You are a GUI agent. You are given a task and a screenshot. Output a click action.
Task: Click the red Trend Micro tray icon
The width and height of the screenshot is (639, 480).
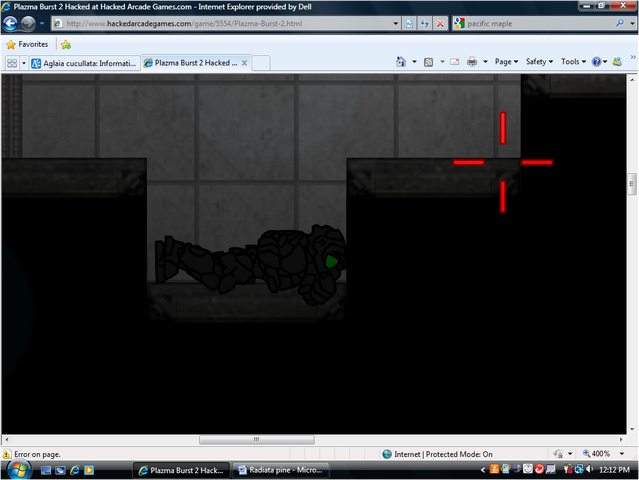click(539, 469)
